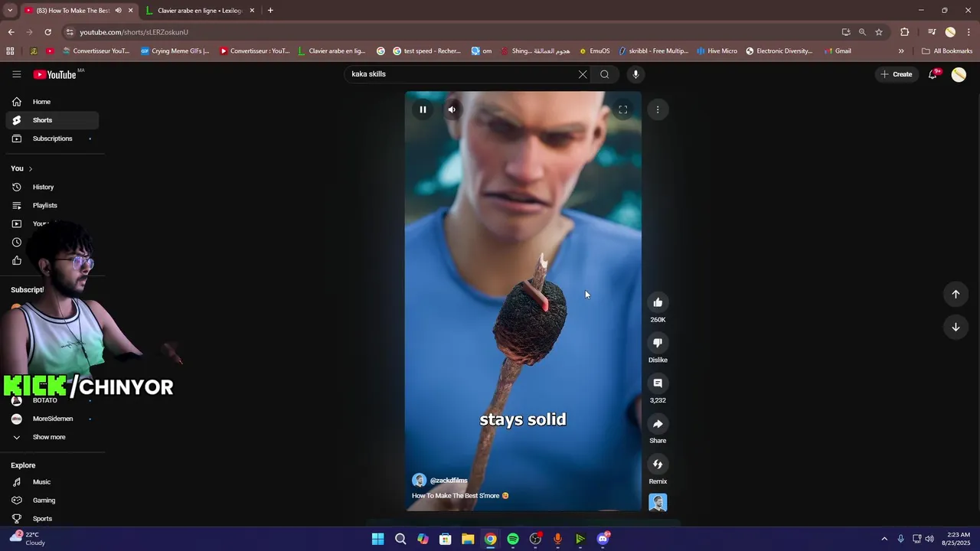This screenshot has width=980, height=551.
Task: Open the 3,232 comments panel
Action: click(x=658, y=383)
